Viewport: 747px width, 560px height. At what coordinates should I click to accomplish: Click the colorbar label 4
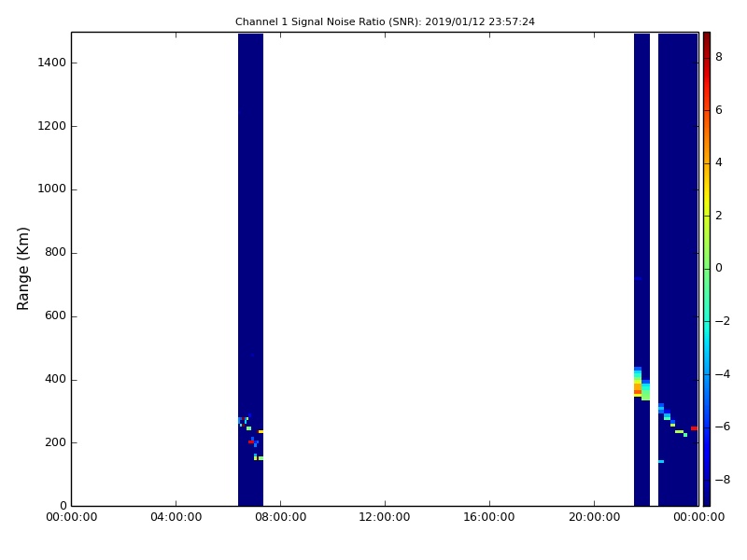719,162
